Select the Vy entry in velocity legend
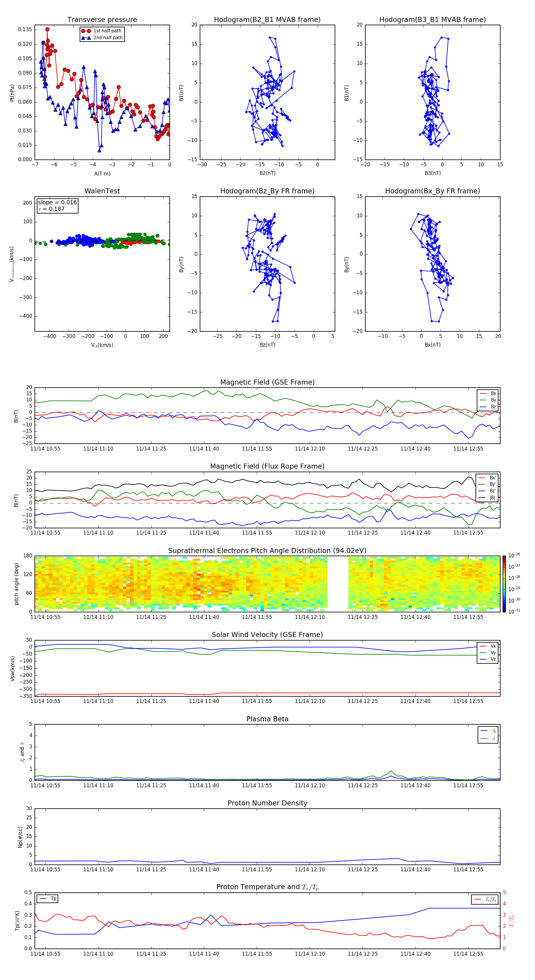The image size is (535, 980). pos(488,652)
